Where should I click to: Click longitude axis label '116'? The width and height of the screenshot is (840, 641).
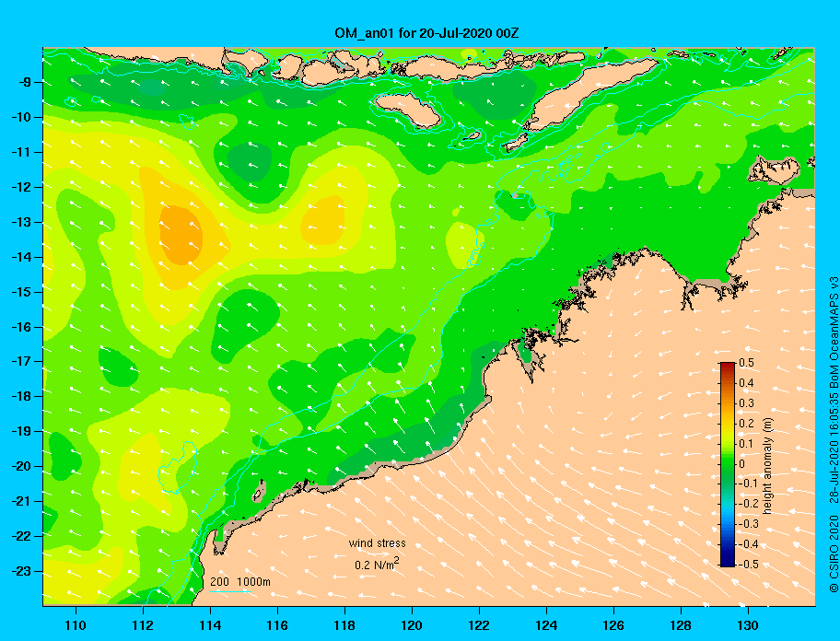(277, 625)
